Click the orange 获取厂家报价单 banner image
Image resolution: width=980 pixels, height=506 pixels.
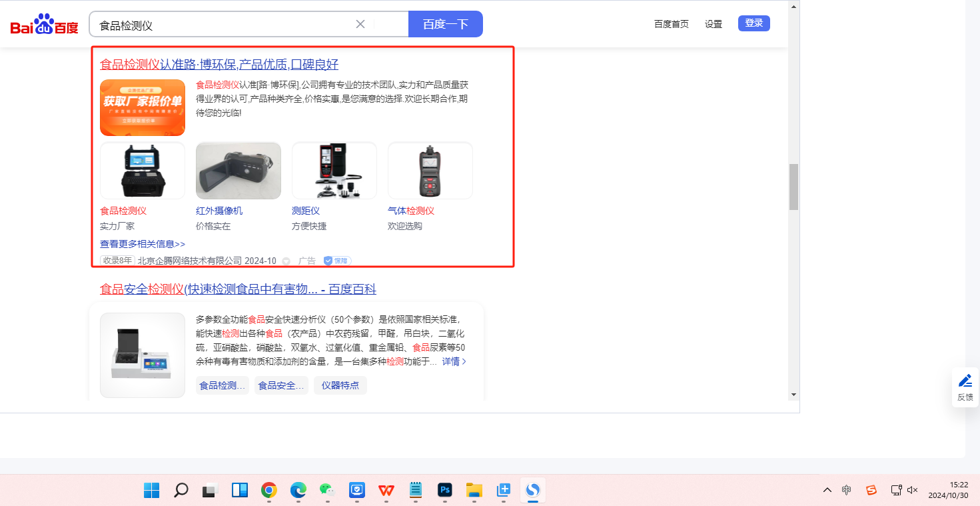click(x=143, y=107)
